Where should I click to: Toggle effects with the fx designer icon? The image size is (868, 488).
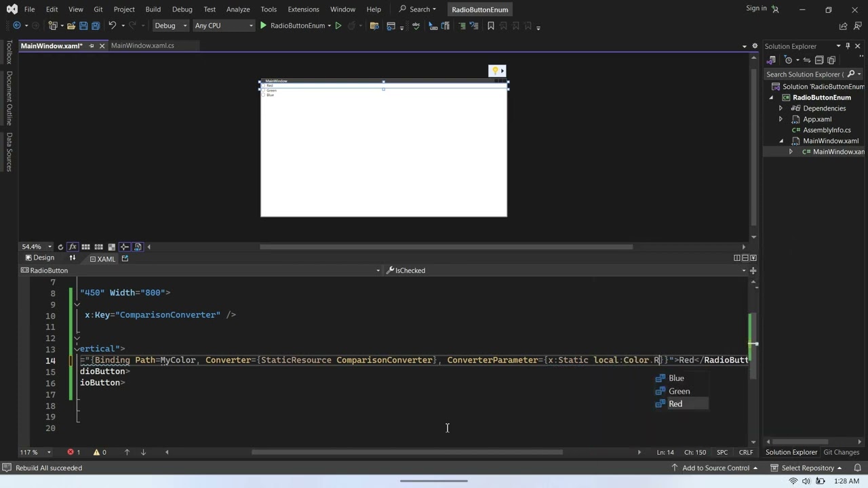[73, 247]
